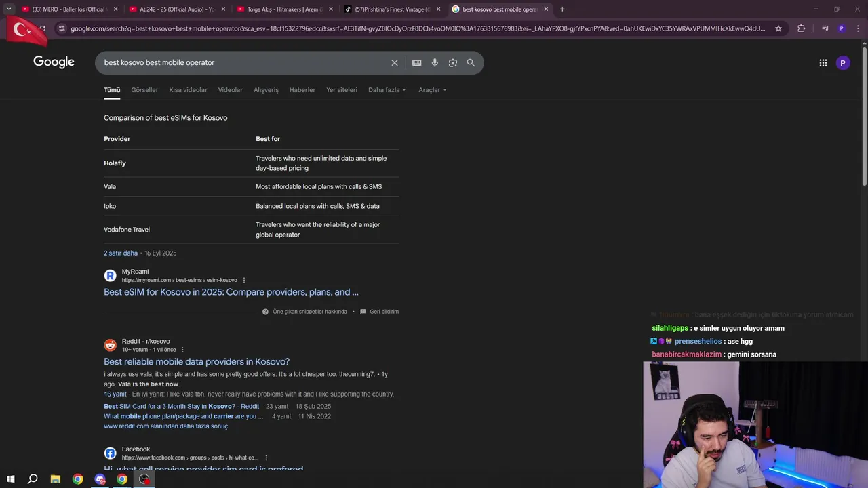
Task: Open What mobile phone plan/package link
Action: pyautogui.click(x=183, y=416)
